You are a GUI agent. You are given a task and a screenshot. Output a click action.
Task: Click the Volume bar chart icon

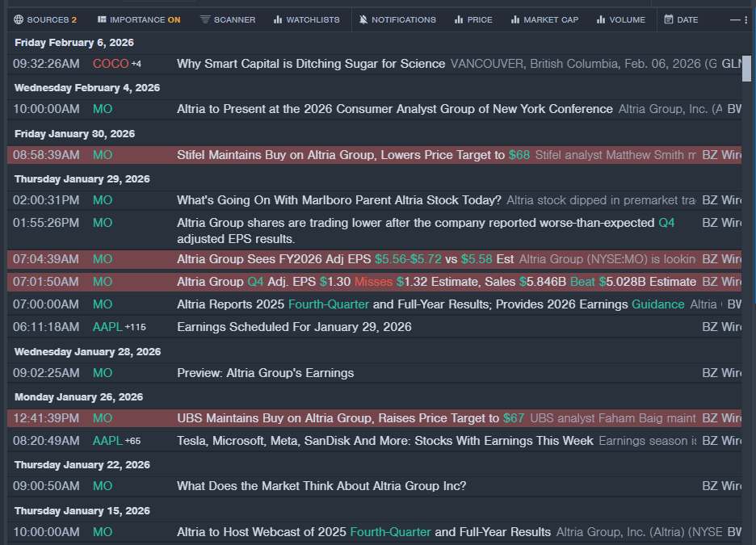coord(601,19)
